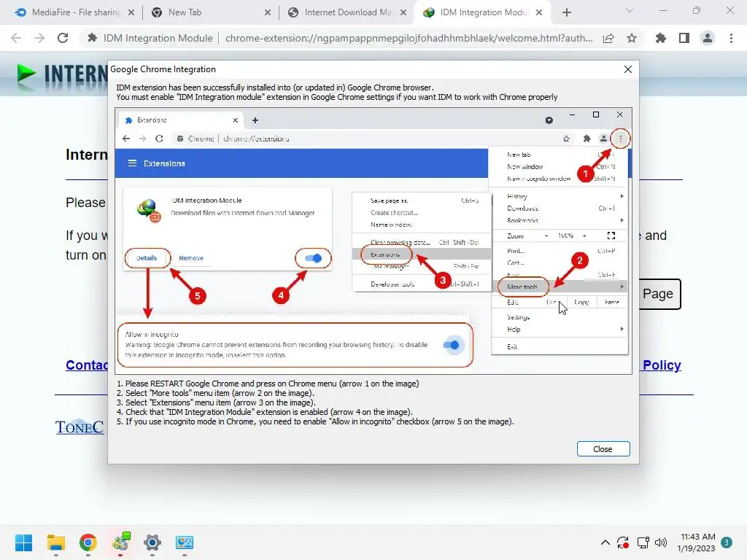Bookmark this page with the star icon
Image resolution: width=747 pixels, height=560 pixels.
coord(632,38)
